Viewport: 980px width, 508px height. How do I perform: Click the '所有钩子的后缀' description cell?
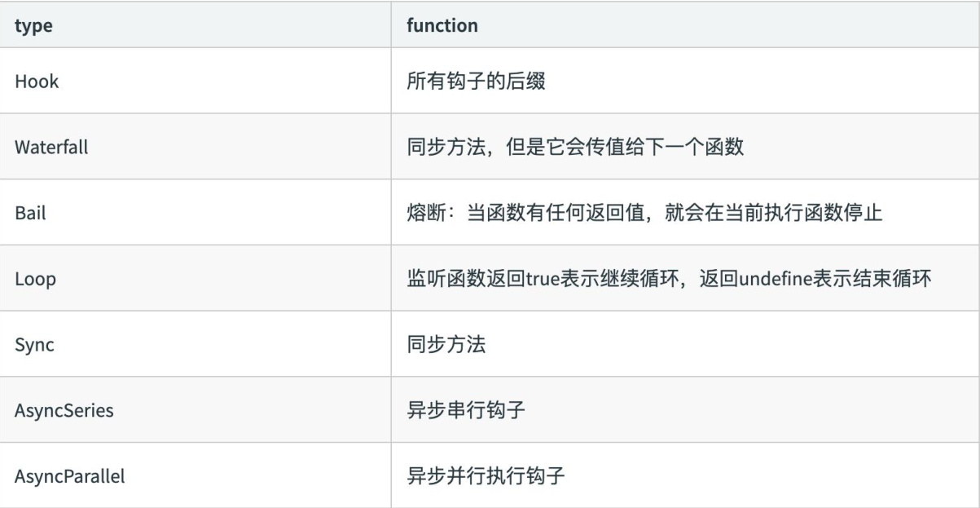tap(685, 81)
